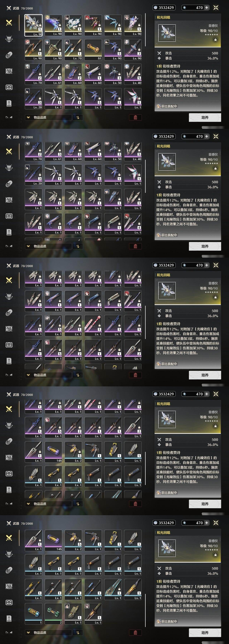The width and height of the screenshot is (229, 644).
Task: Expand the topmost 物品品质 sort dropdown
Action: coord(48,117)
